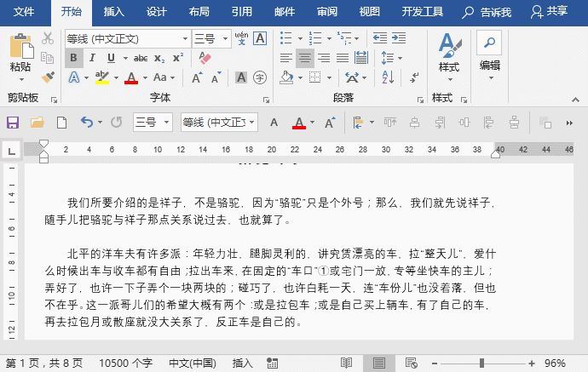
Task: Toggle Italic formatting button
Action: [x=93, y=58]
